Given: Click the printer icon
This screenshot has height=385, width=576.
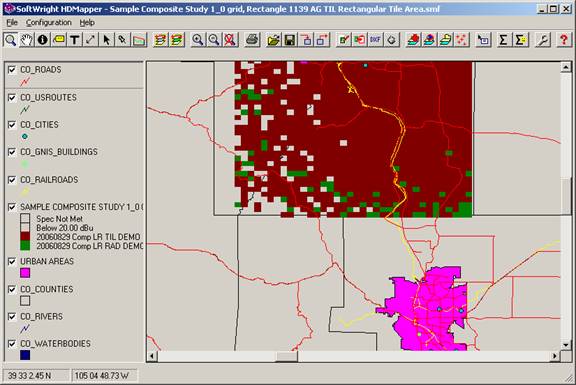Looking at the screenshot, I should [252, 40].
